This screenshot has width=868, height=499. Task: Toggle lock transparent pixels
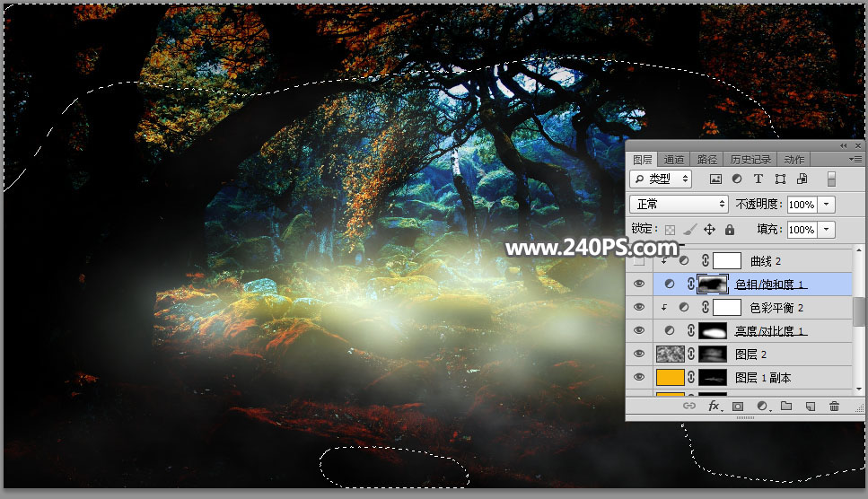pyautogui.click(x=670, y=230)
